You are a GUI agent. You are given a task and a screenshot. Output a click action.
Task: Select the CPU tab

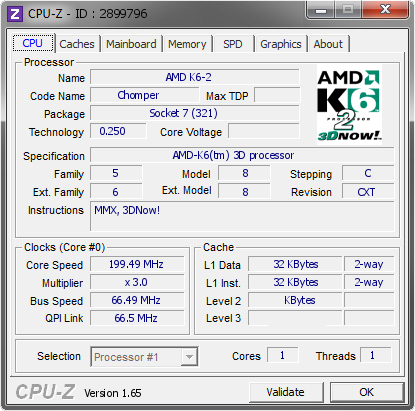33,43
